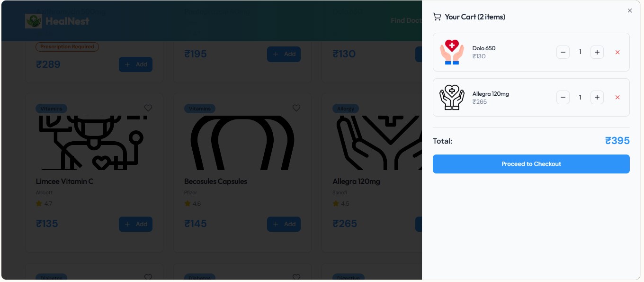Add Becosules Capsules to the cart
Viewport: 644px width, 282px height.
(284, 224)
